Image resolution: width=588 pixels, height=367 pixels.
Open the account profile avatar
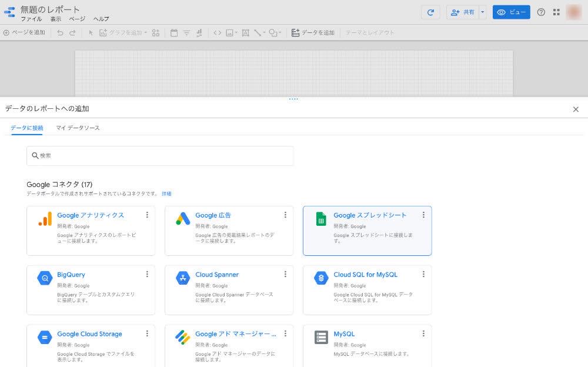pos(574,12)
